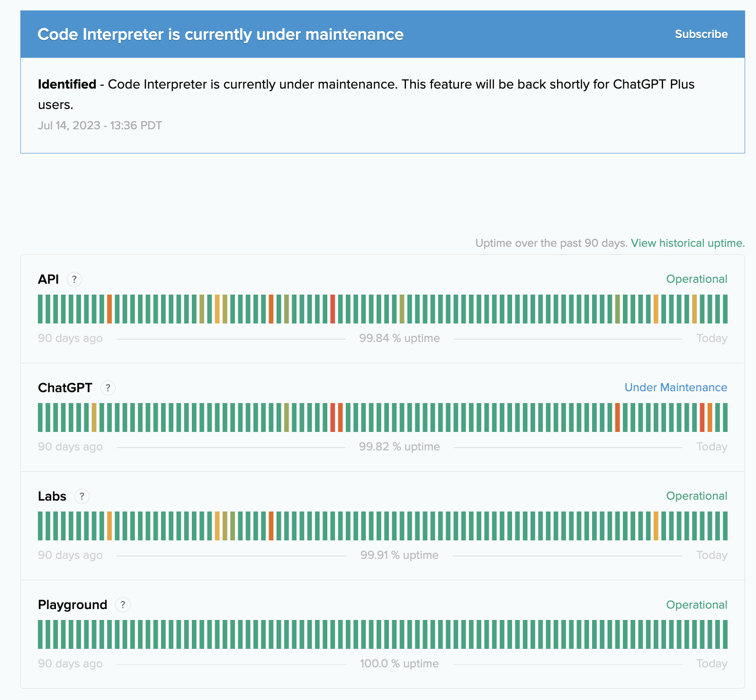Click the single red bar in Labs uptime
This screenshot has width=756, height=700.
point(271,526)
